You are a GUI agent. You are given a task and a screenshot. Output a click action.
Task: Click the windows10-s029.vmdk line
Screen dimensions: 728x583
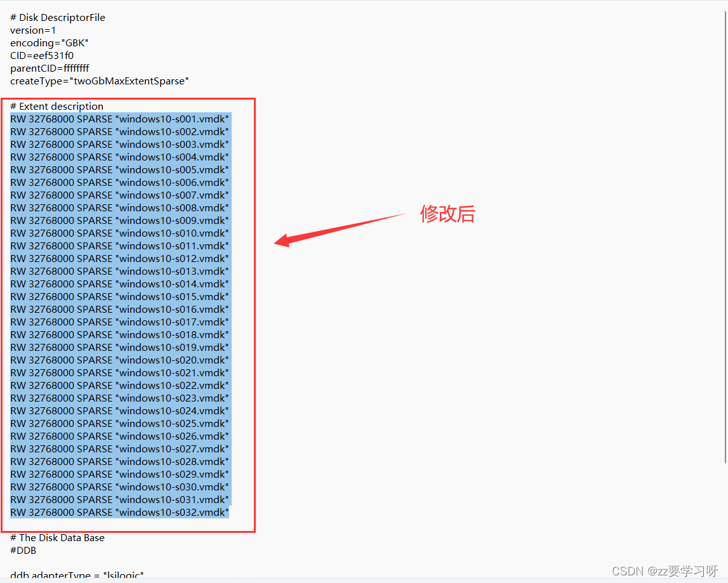120,475
